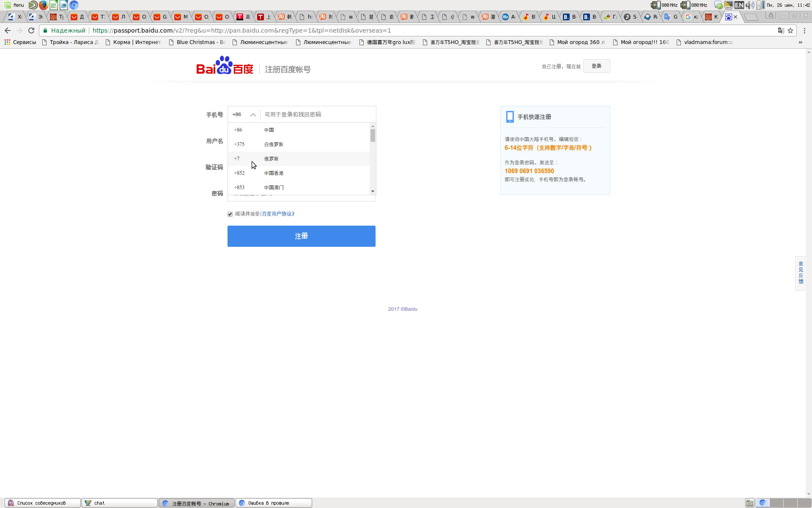Open the Linux Mint Menu

tap(14, 5)
